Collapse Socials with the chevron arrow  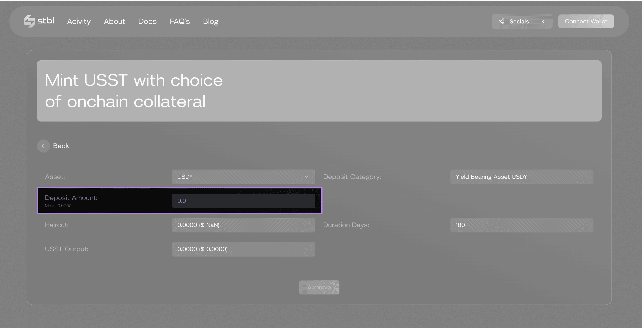[x=543, y=21]
